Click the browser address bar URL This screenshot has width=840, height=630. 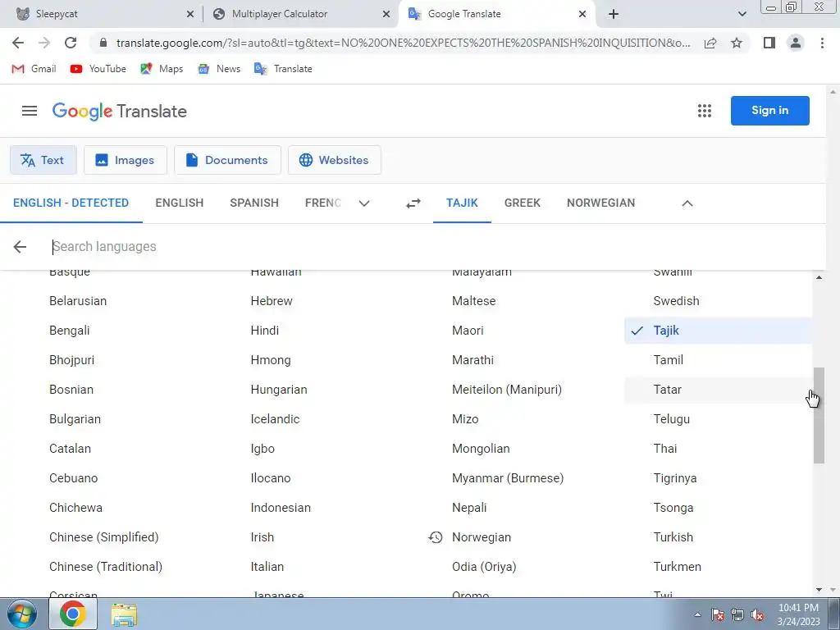click(403, 43)
